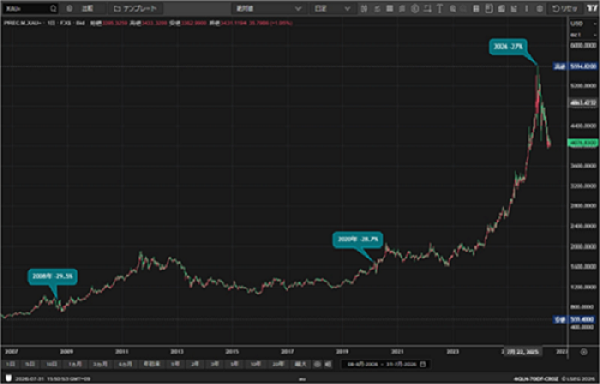Select the 1日 range button

pyautogui.click(x=11, y=364)
